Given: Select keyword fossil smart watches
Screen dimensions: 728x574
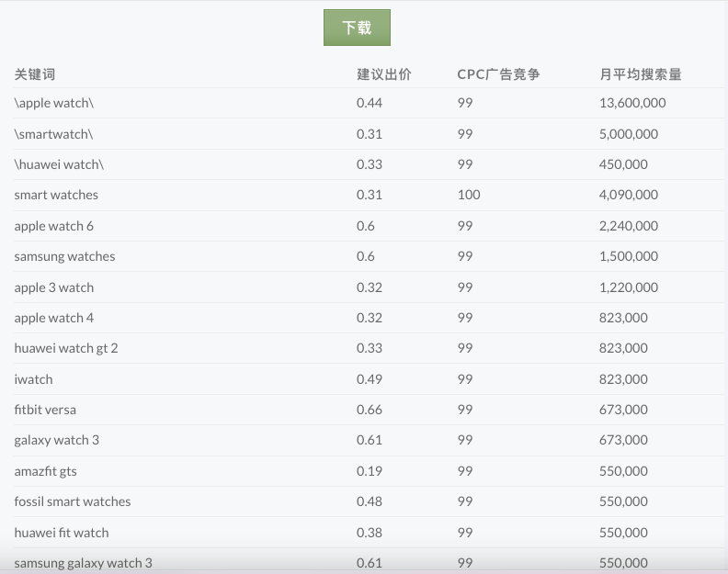Looking at the screenshot, I should [x=73, y=501].
